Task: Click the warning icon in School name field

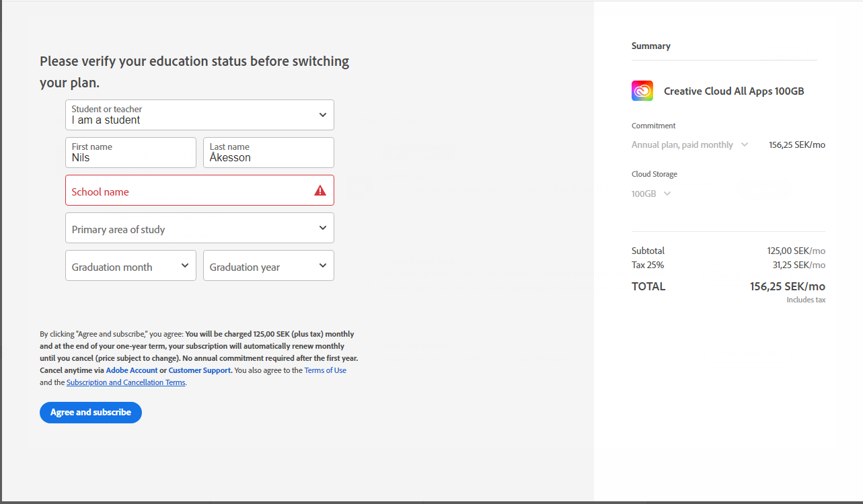Action: 320,190
